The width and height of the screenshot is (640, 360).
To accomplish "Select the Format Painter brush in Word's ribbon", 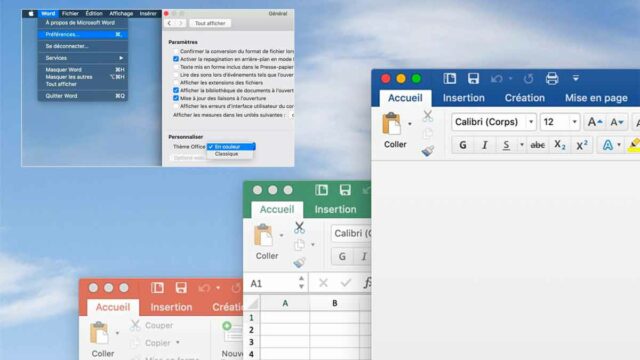I will click(x=427, y=151).
